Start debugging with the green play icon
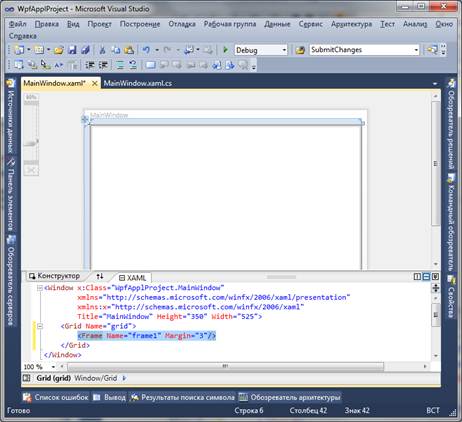462x422 pixels. click(225, 50)
